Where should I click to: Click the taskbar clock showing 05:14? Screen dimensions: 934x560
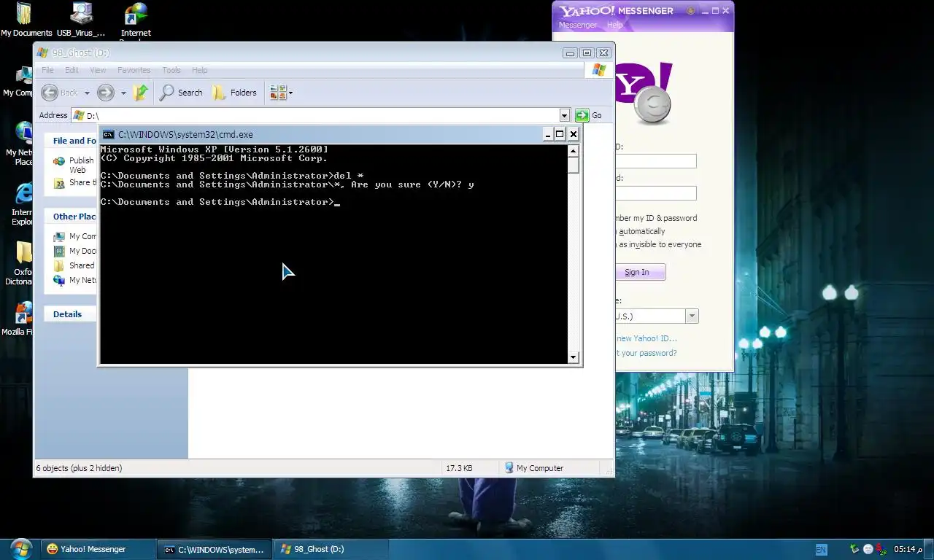pos(907,549)
